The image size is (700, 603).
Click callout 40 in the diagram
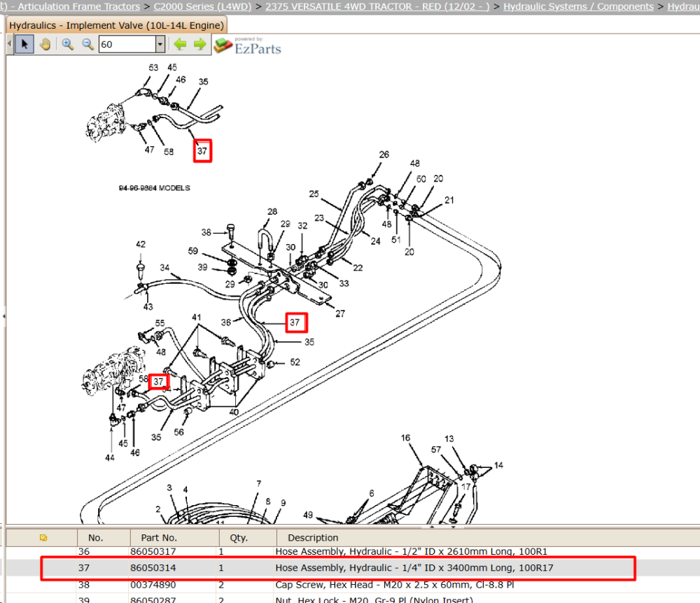pos(234,411)
